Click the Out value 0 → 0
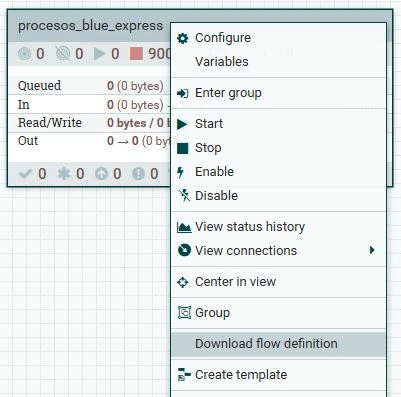Image resolution: width=401 pixels, height=397 pixels. 123,141
